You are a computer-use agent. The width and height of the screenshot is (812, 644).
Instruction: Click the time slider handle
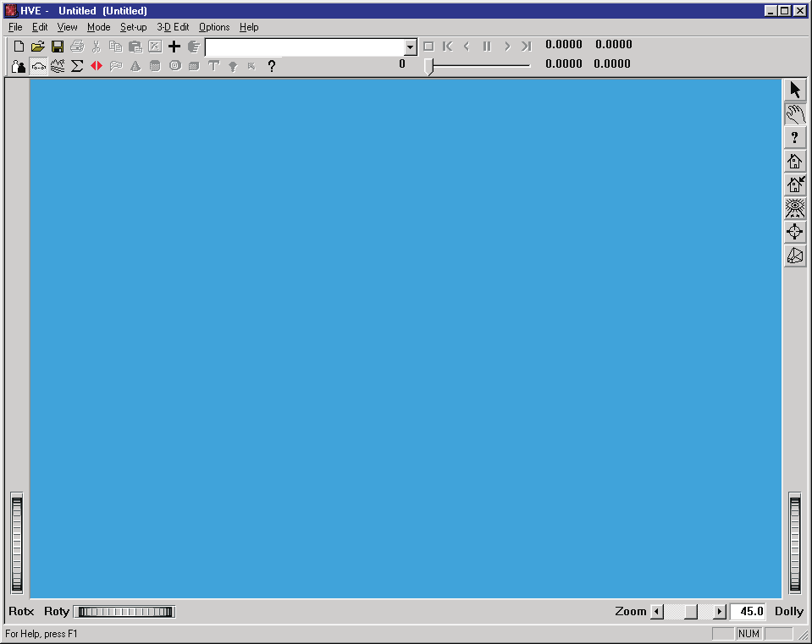coord(428,66)
